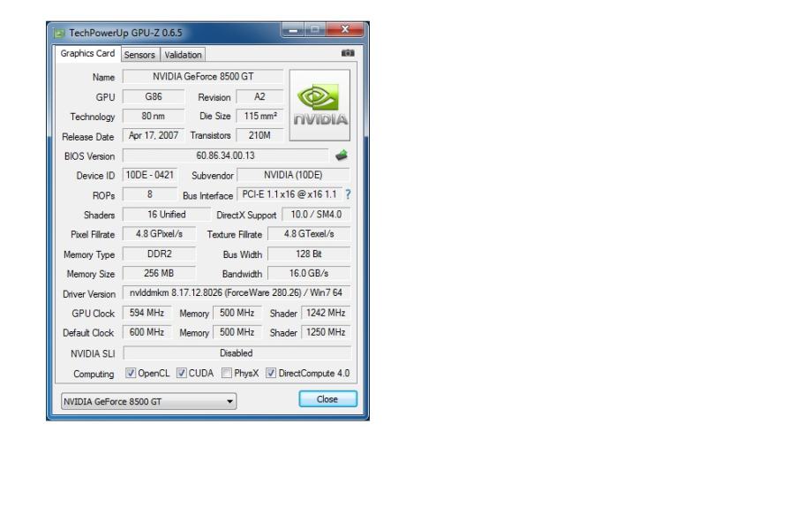The height and width of the screenshot is (508, 812).
Task: Click the Default Clock row memory 500 MHz
Action: [237, 332]
